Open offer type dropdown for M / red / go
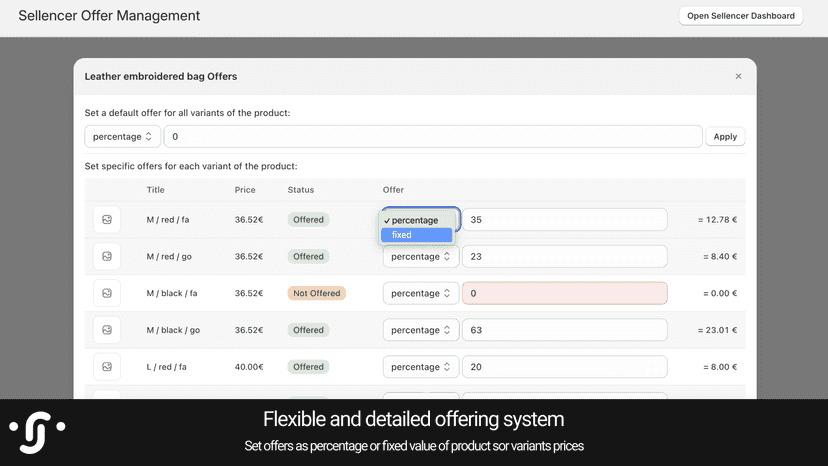 (421, 256)
